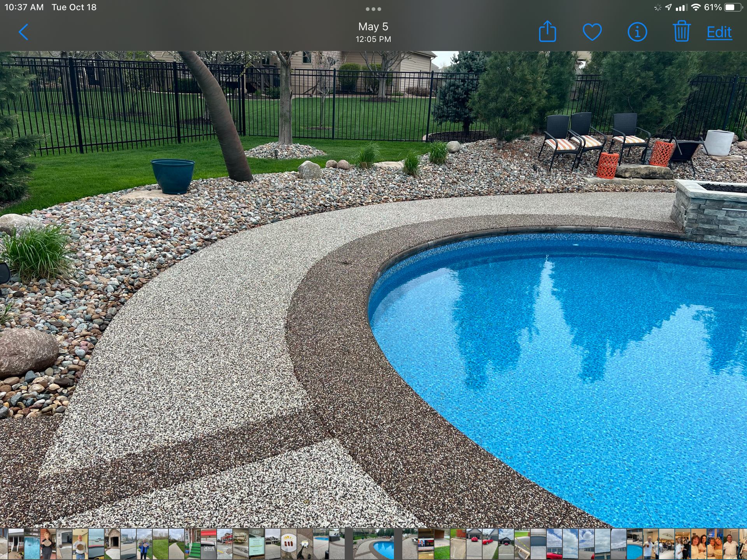Select the JESUS sticker thumbnail
The image size is (747, 560).
[209, 544]
